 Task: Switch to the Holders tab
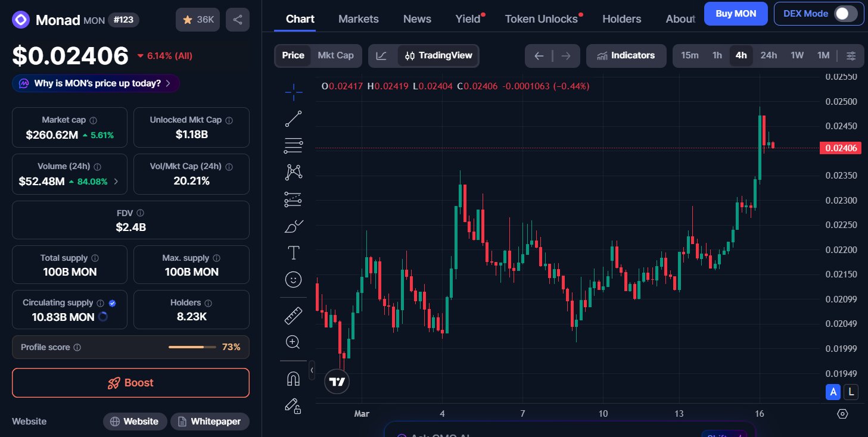(622, 19)
